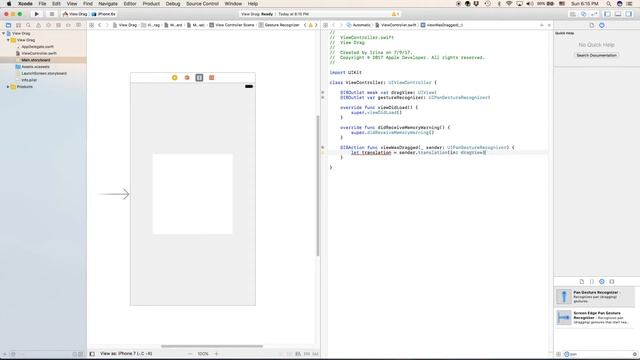Open the Product menu
This screenshot has height=360, width=640.
[151, 4]
